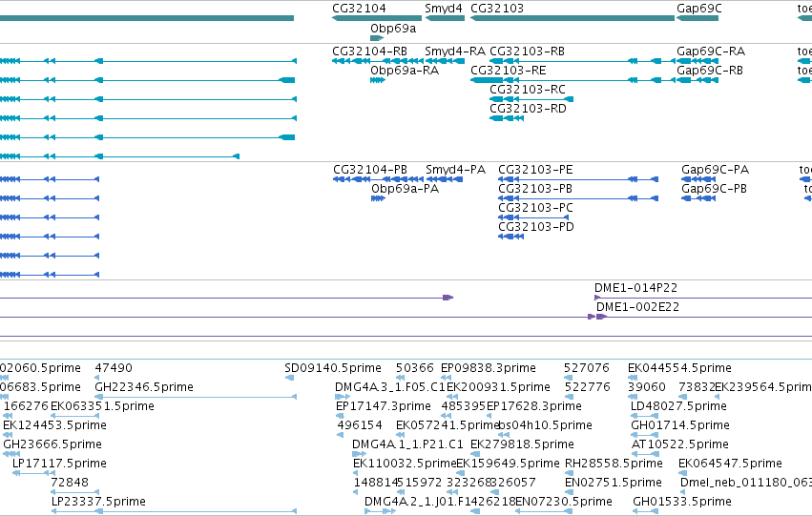Select EST EP09838.3prime
Viewport: 812px width, 516px height.
(489, 368)
